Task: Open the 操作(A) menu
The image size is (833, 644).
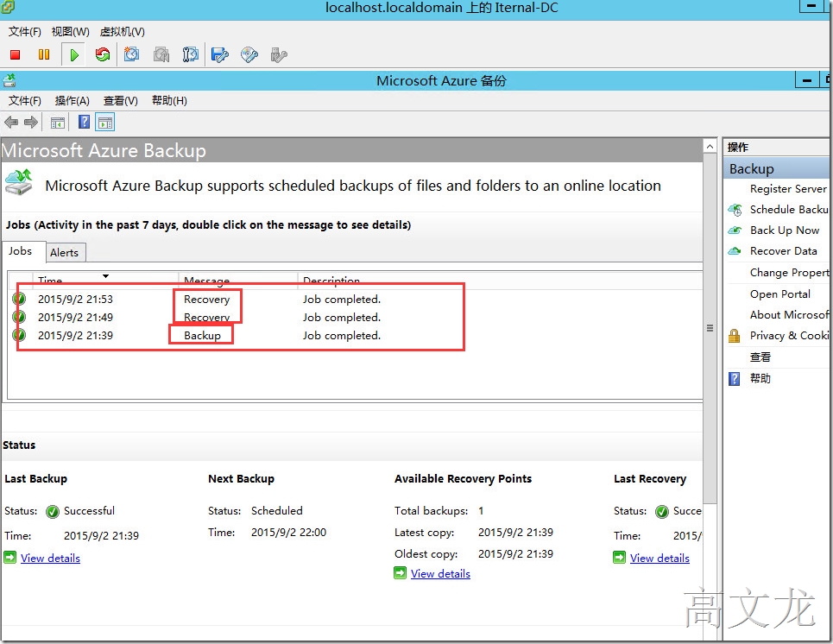Action: (x=73, y=100)
